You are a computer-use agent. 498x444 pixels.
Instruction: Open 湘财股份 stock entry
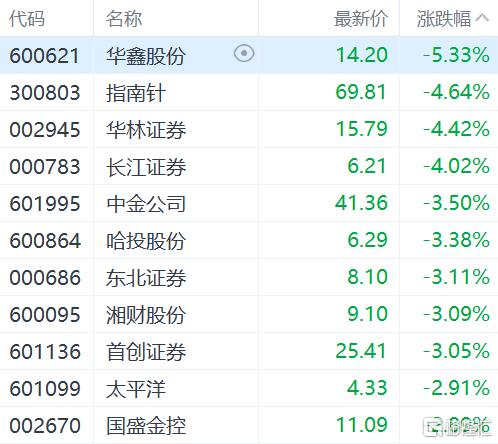146,315
